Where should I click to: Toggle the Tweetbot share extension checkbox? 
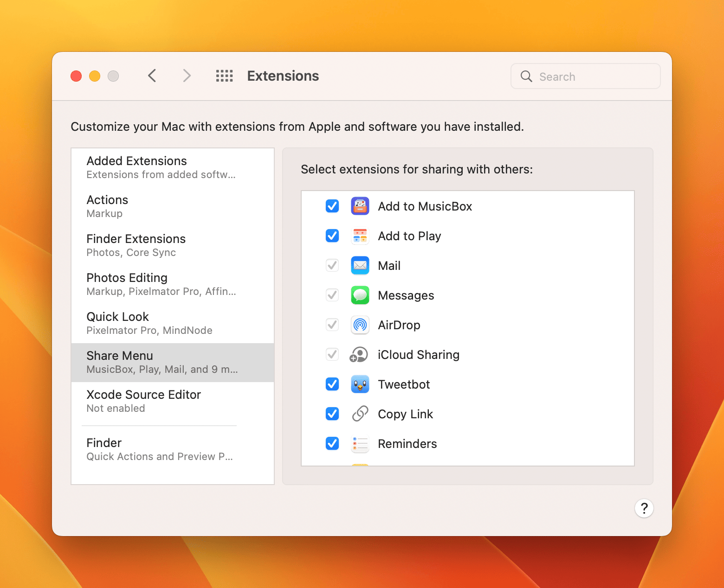(x=332, y=384)
